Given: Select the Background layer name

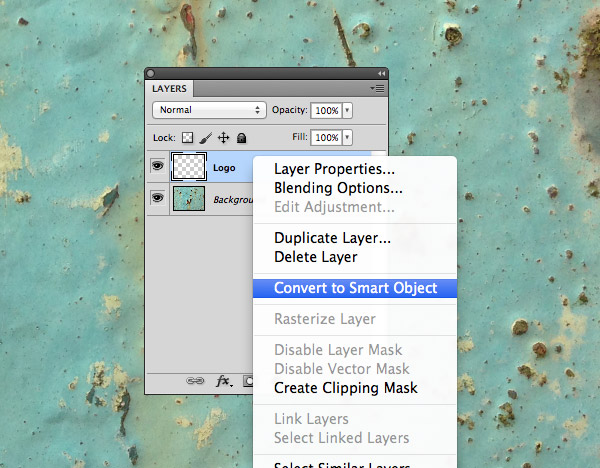Looking at the screenshot, I should [233, 200].
